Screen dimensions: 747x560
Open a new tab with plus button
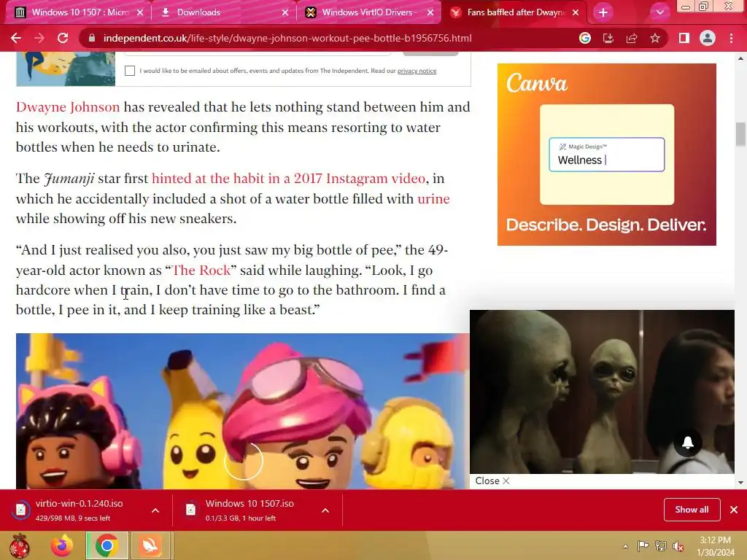tap(603, 12)
